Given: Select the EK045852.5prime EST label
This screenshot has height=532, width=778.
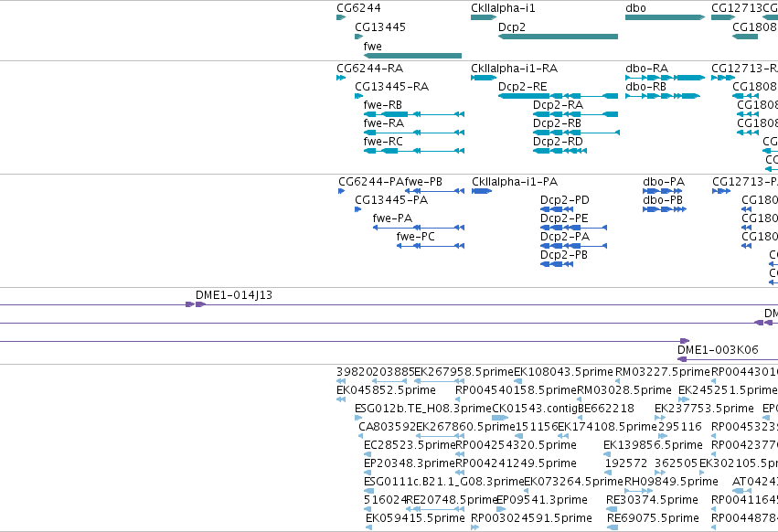Looking at the screenshot, I should tap(386, 390).
